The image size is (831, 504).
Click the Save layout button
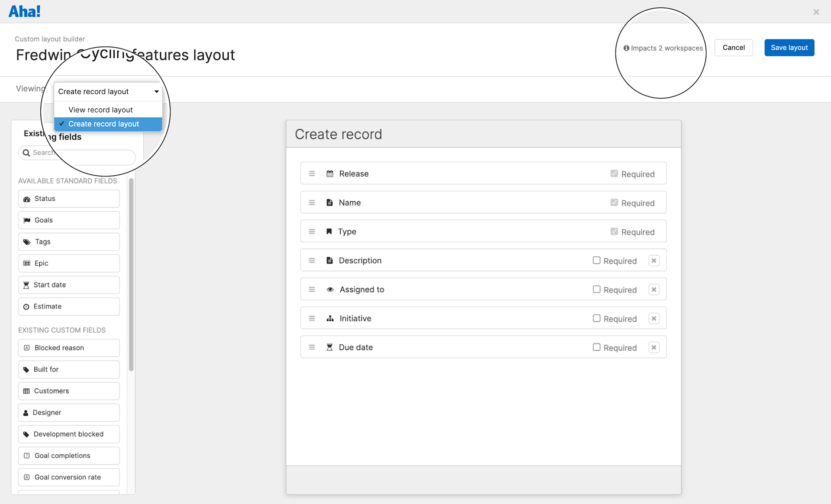point(789,48)
